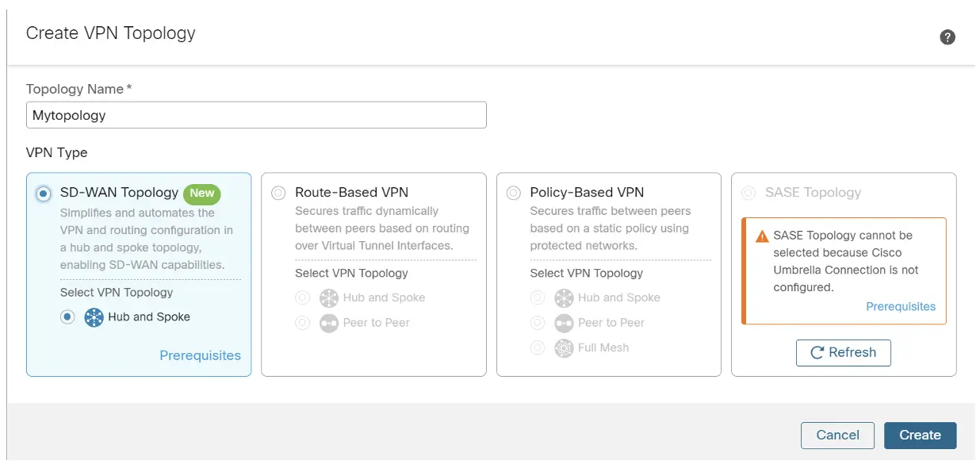Select the Route-Based VPN radio button

point(278,193)
